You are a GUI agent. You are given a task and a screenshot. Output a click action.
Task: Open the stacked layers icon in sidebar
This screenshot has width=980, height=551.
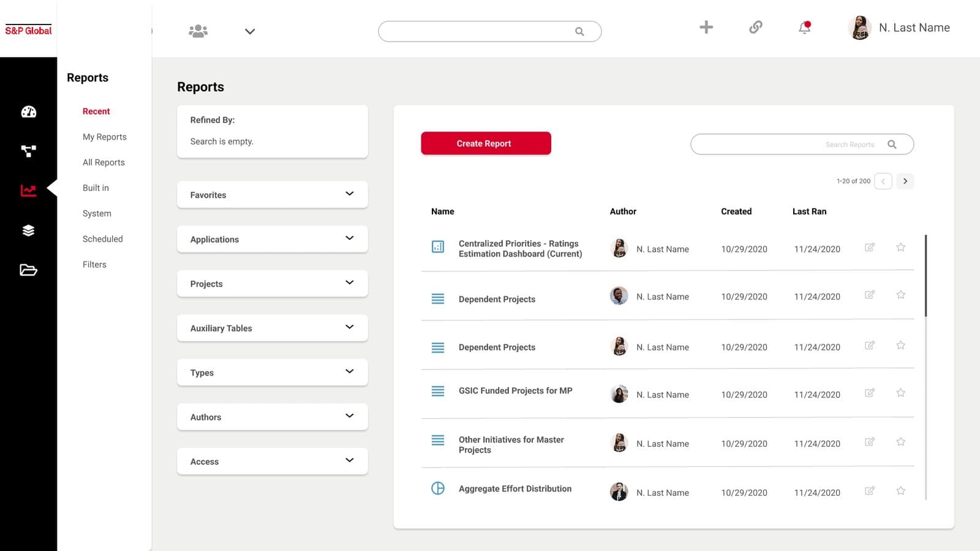coord(29,230)
